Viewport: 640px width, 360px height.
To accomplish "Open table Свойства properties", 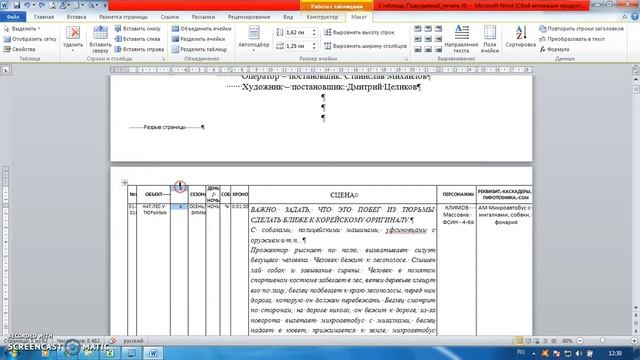I will (19, 49).
